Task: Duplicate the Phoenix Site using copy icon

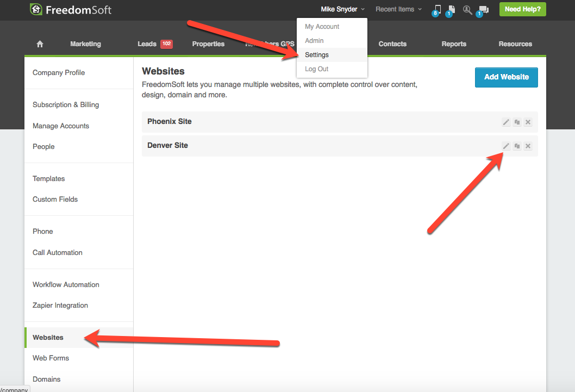Action: (x=517, y=122)
